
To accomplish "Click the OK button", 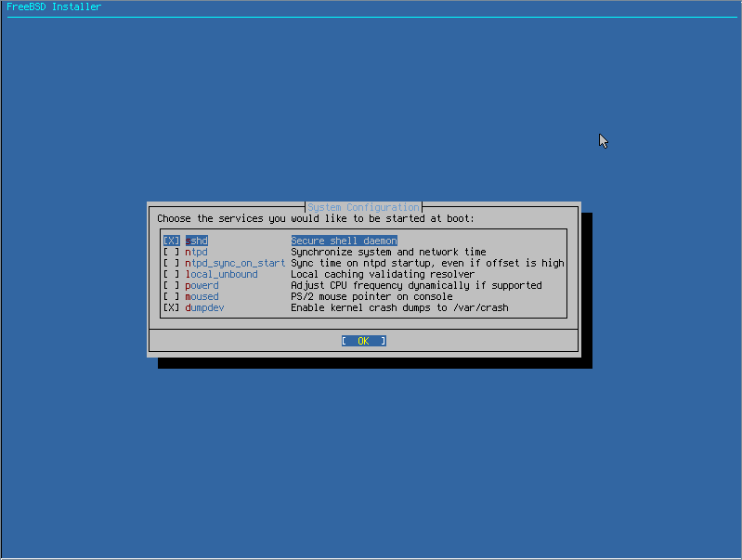I will pos(363,341).
